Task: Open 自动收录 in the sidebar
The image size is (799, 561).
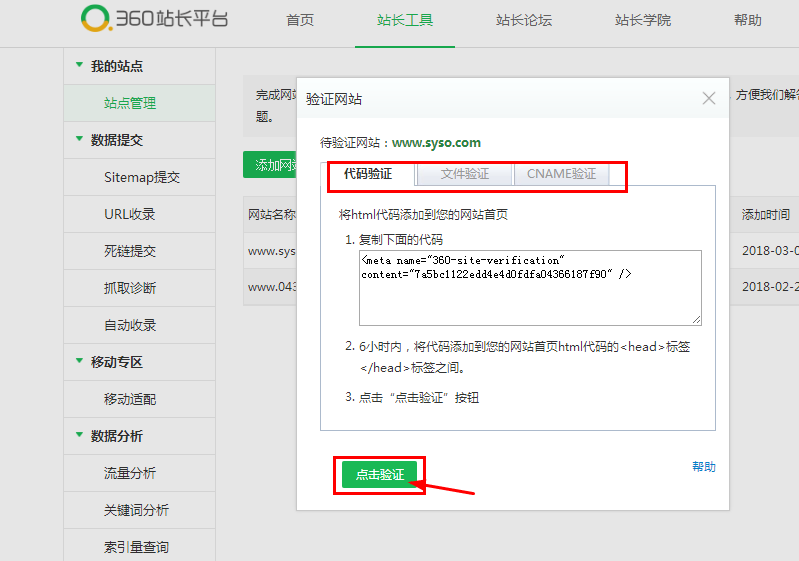Action: point(130,325)
